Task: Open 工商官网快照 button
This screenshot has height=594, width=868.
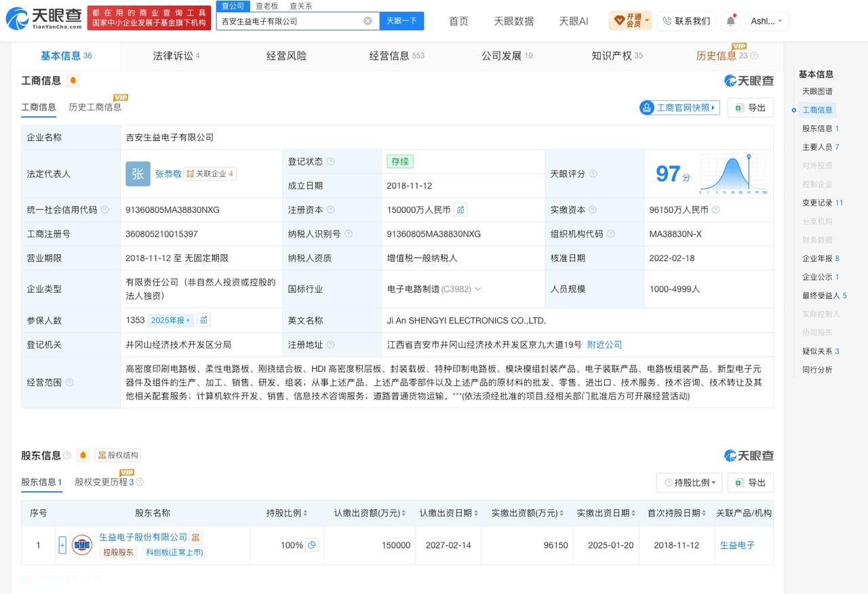Action: [x=679, y=108]
